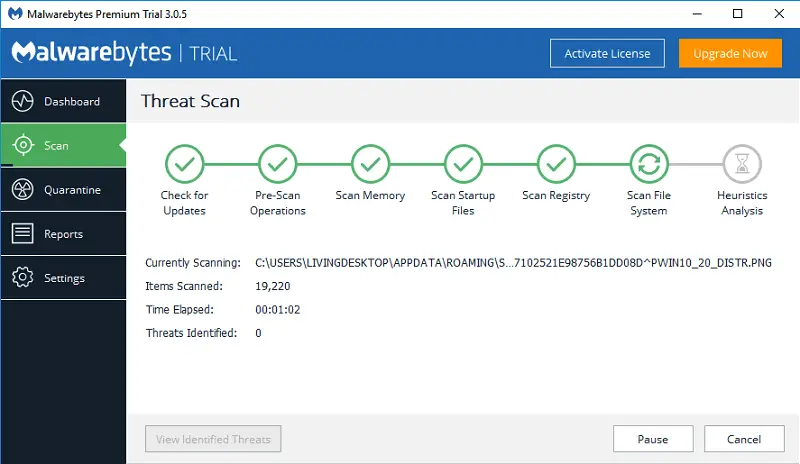Click the Scan Memory step label
800x464 pixels.
(x=370, y=196)
